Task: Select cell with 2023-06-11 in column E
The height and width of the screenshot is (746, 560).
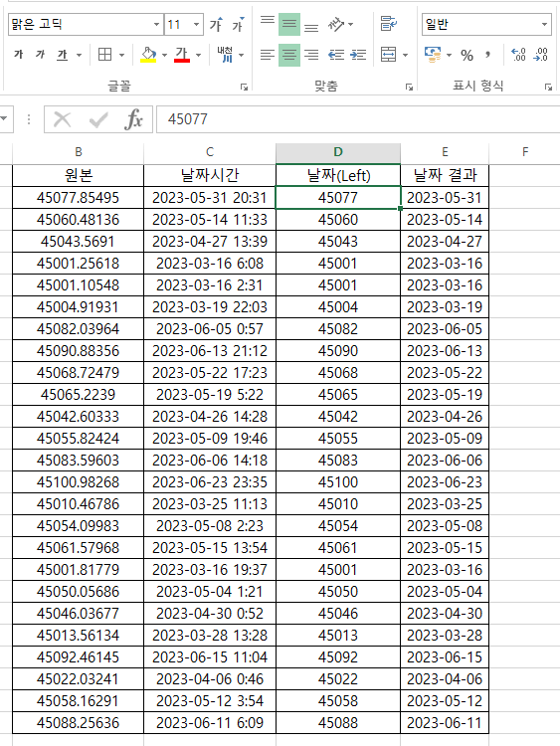Action: click(445, 723)
